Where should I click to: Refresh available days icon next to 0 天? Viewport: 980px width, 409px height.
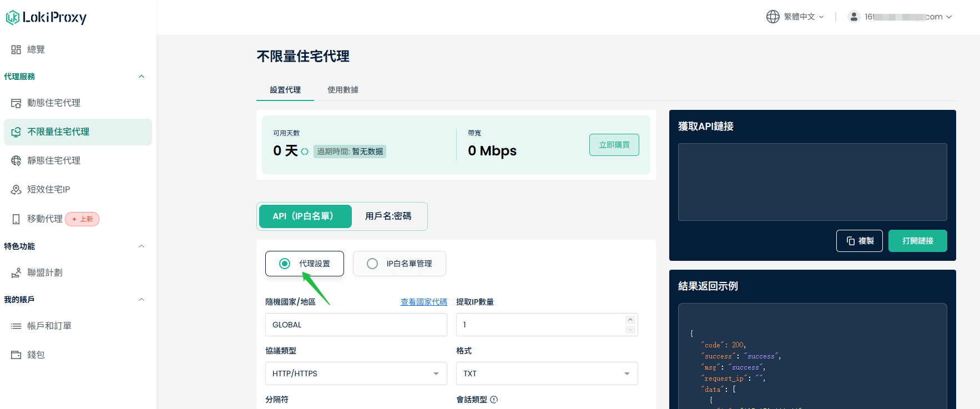point(305,152)
